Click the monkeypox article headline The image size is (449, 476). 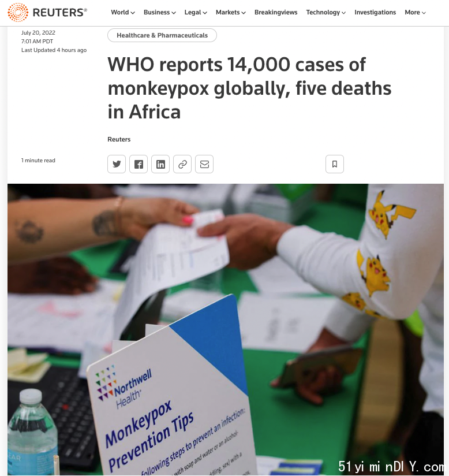click(249, 88)
